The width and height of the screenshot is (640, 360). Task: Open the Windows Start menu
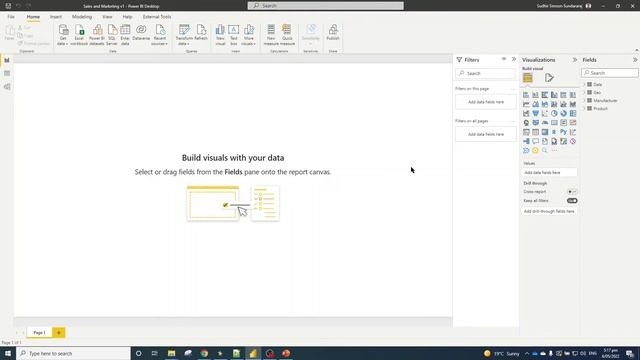click(8, 353)
